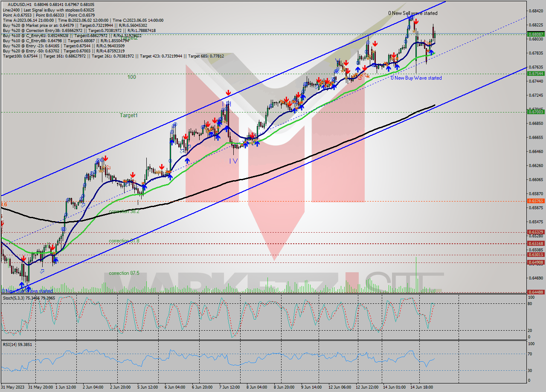Click the Stoch(5,3,3) indicator title
This screenshot has height=392, width=546.
[29, 298]
